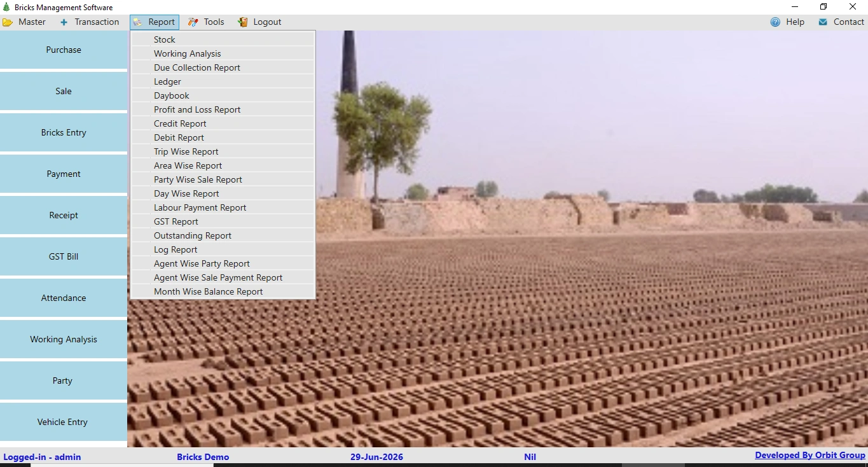Open Agent Wise Party Report
This screenshot has height=467, width=868.
[223, 263]
